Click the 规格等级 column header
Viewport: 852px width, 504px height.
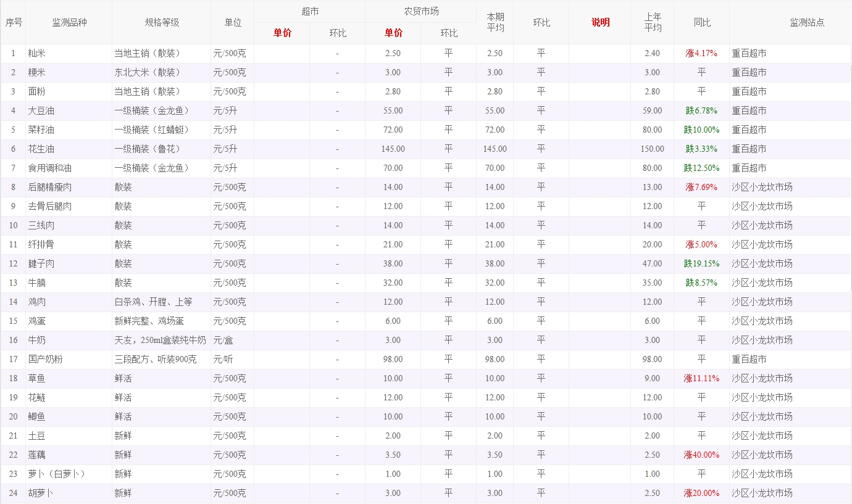pyautogui.click(x=162, y=22)
